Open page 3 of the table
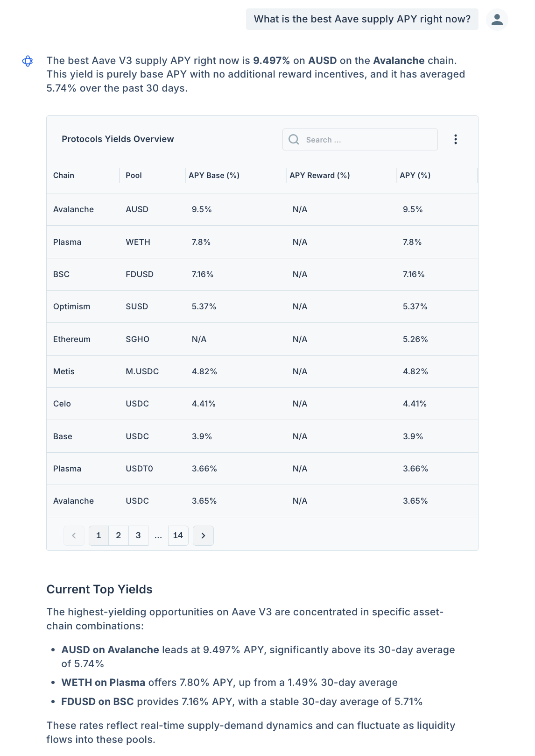The image size is (535, 756). pyautogui.click(x=138, y=535)
